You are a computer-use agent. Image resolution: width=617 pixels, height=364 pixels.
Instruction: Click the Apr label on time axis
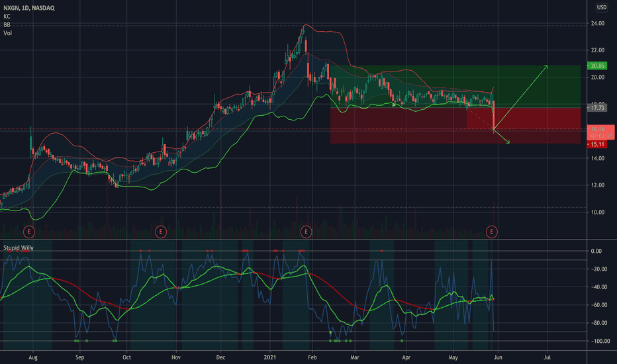coord(406,357)
